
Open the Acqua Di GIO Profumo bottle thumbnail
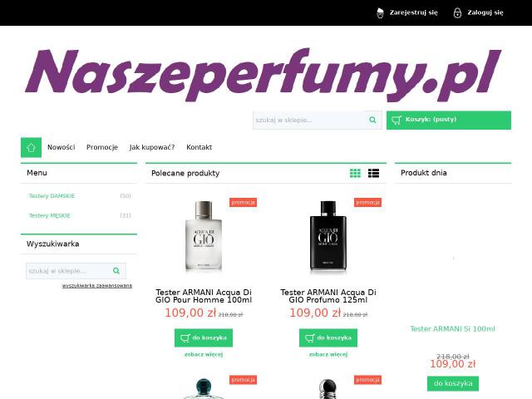point(328,236)
